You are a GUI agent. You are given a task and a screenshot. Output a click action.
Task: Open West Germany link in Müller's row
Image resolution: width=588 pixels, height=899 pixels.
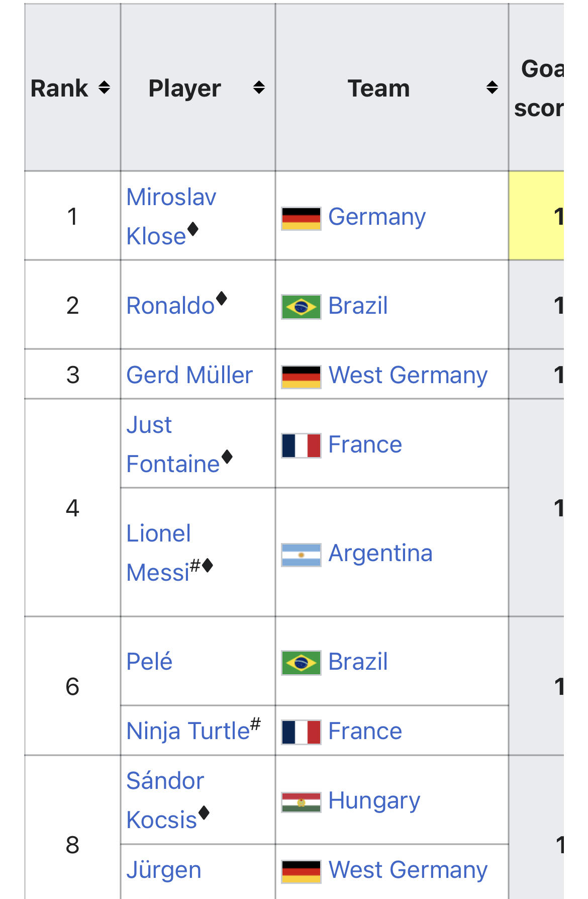click(x=408, y=375)
